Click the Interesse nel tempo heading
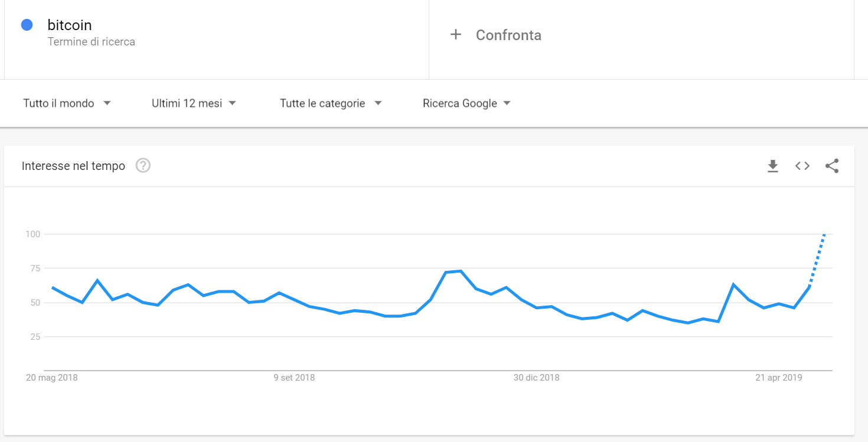The width and height of the screenshot is (868, 442). (x=73, y=166)
